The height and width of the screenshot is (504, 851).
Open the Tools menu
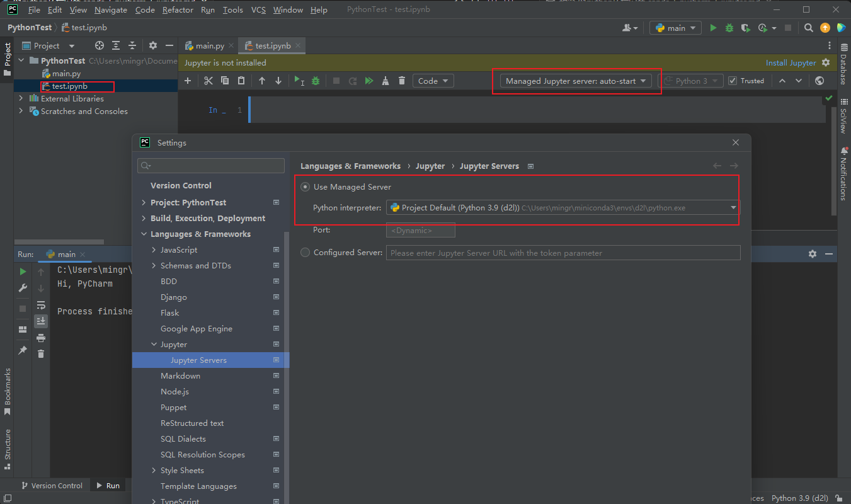click(232, 9)
